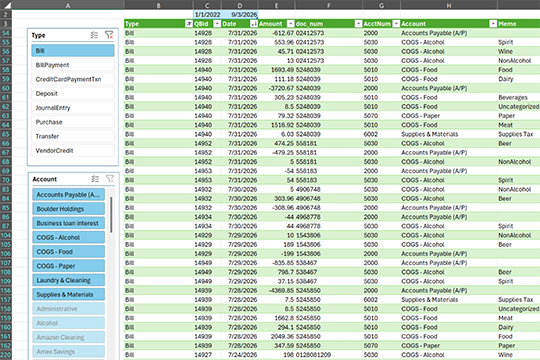Click doc_num cell 0128081209
540x360 pixels.
[329, 355]
